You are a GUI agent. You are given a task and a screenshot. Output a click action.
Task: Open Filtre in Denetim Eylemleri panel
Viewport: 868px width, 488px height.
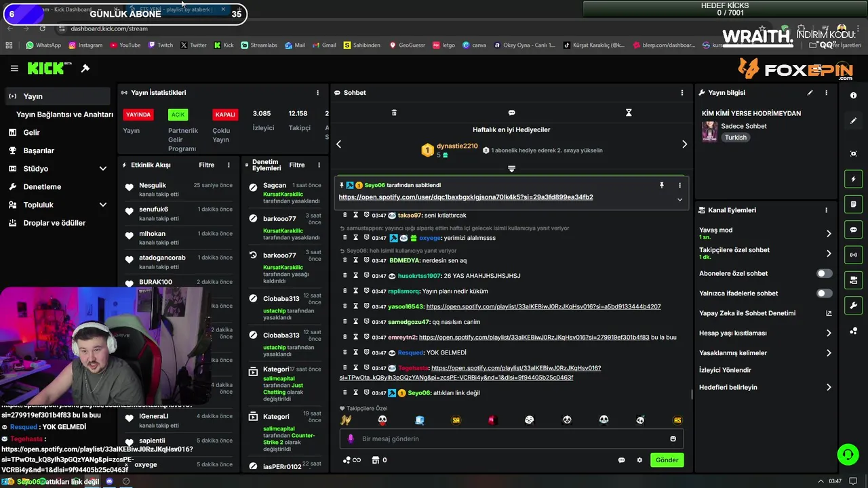click(x=297, y=165)
